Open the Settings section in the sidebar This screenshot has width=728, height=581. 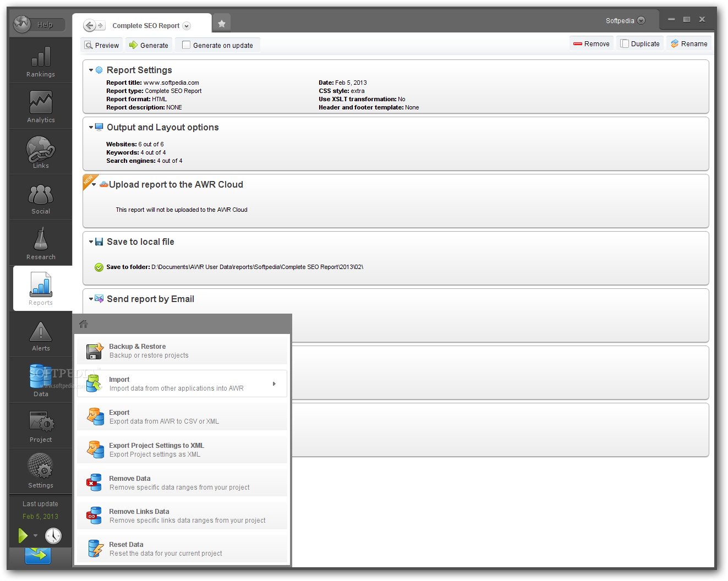41,472
